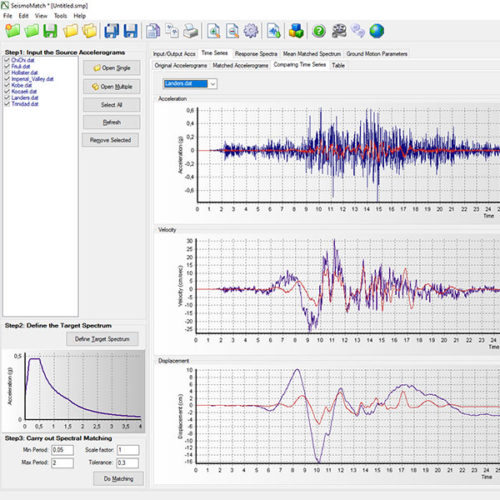Click the zoom in magnifier icon

click(213, 31)
